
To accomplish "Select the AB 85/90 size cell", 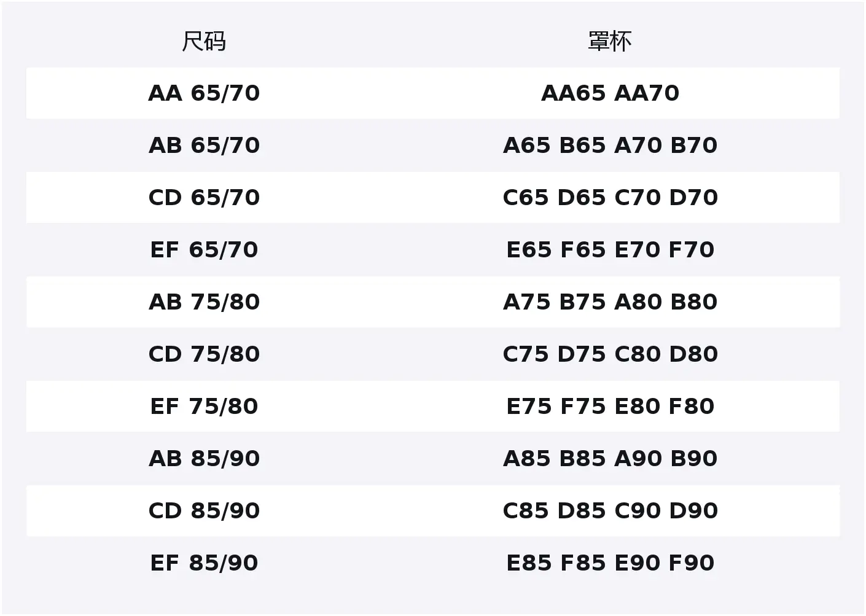I will pos(204,459).
